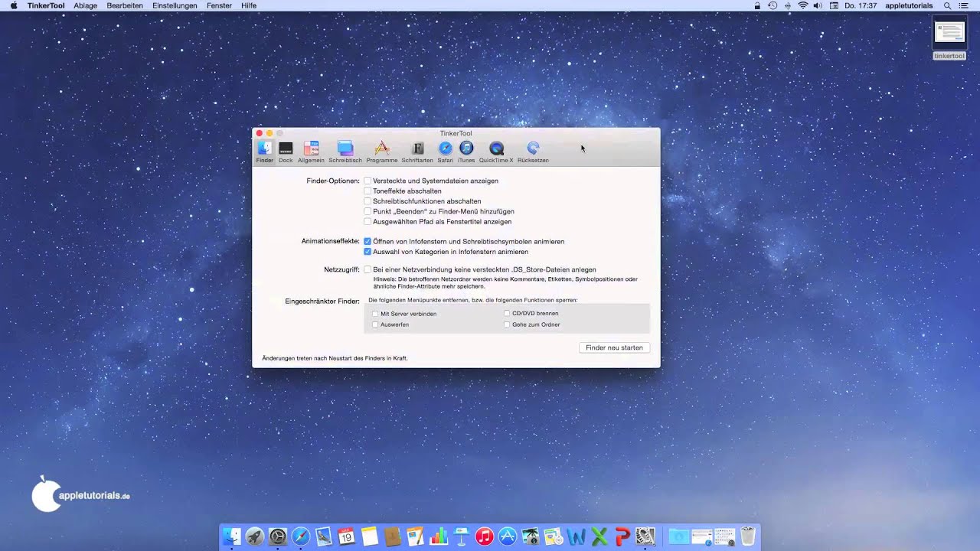Check Toneffekte abschalten
This screenshot has width=980, height=551.
tap(367, 191)
